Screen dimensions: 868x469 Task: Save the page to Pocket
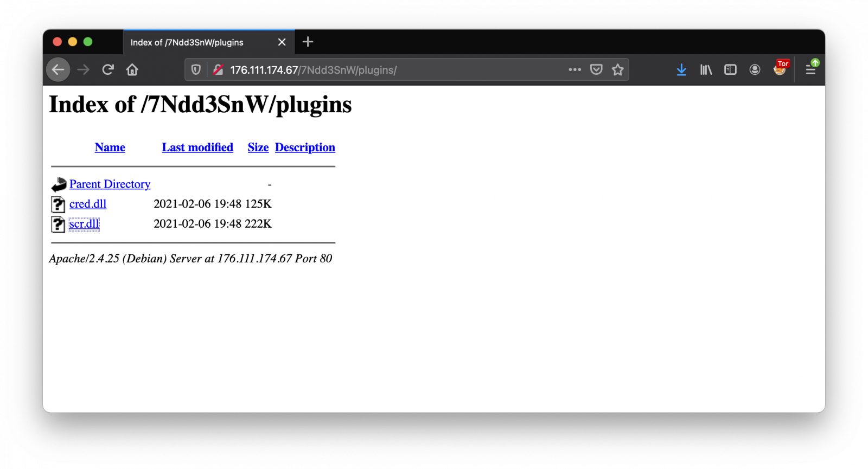(x=596, y=70)
